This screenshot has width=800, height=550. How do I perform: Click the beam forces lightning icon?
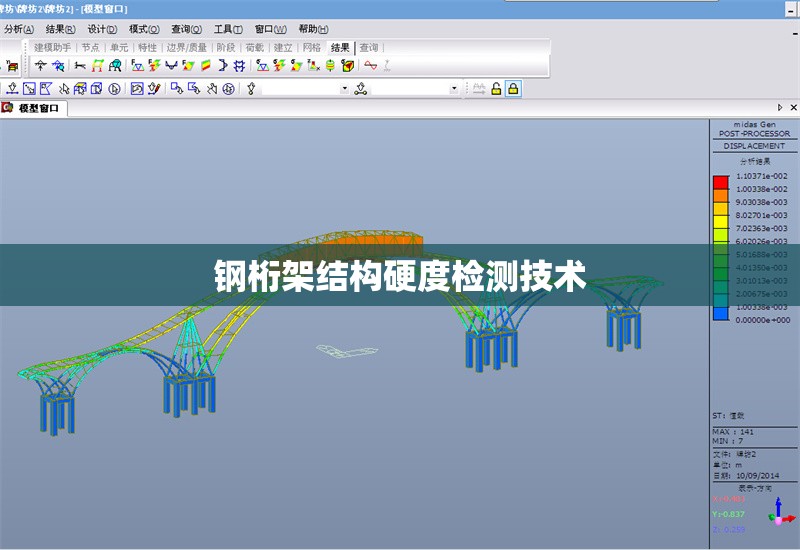pyautogui.click(x=154, y=65)
